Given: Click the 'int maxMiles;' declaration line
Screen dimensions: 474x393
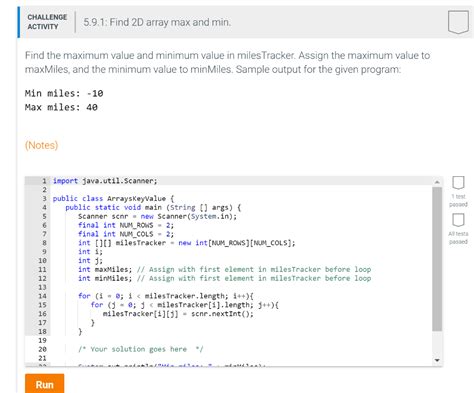Looking at the screenshot, I should click(x=224, y=269).
